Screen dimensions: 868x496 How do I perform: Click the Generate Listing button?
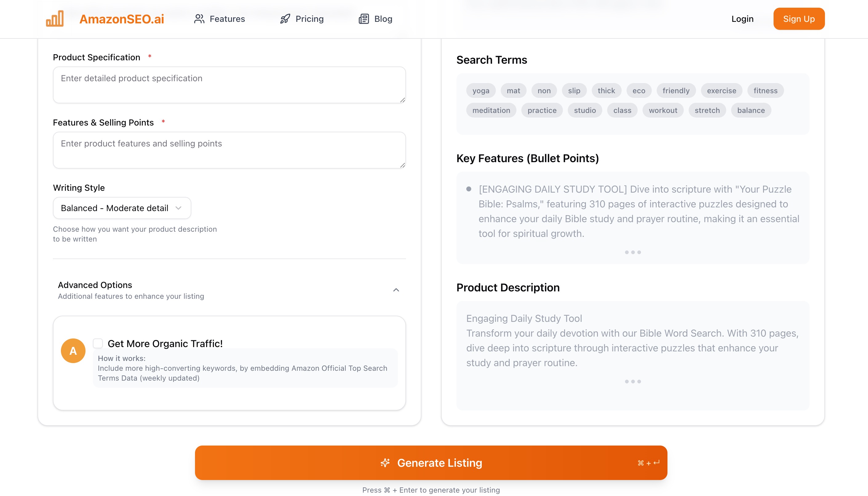(x=431, y=463)
